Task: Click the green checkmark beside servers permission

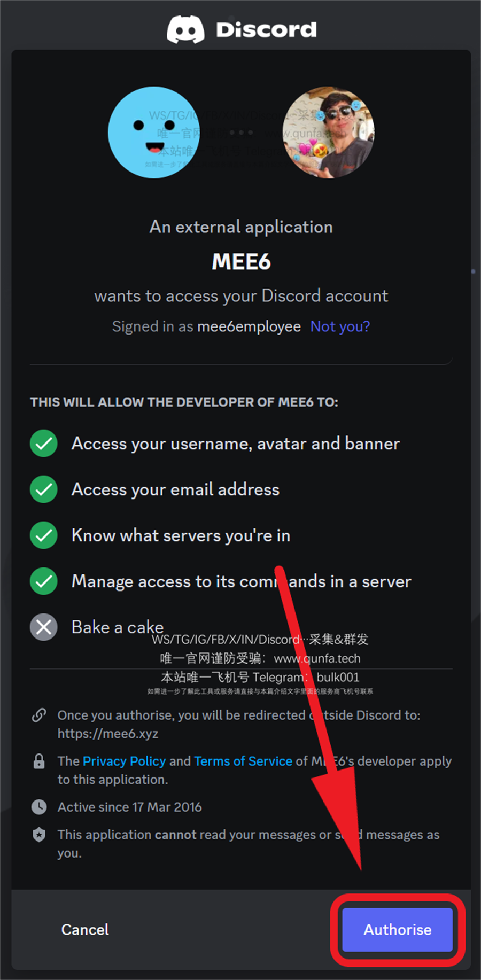Action: (44, 535)
